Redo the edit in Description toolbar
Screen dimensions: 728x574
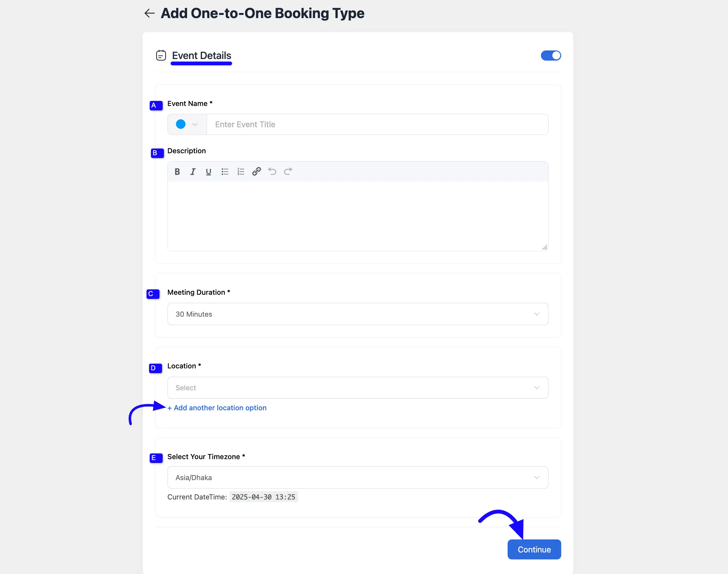coord(288,172)
